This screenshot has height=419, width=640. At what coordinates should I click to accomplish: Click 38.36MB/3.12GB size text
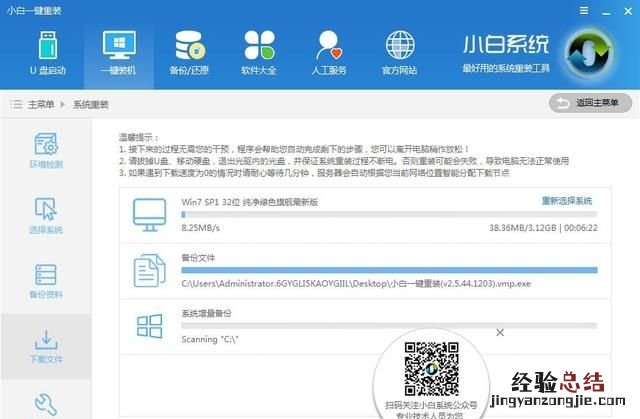pyautogui.click(x=522, y=228)
